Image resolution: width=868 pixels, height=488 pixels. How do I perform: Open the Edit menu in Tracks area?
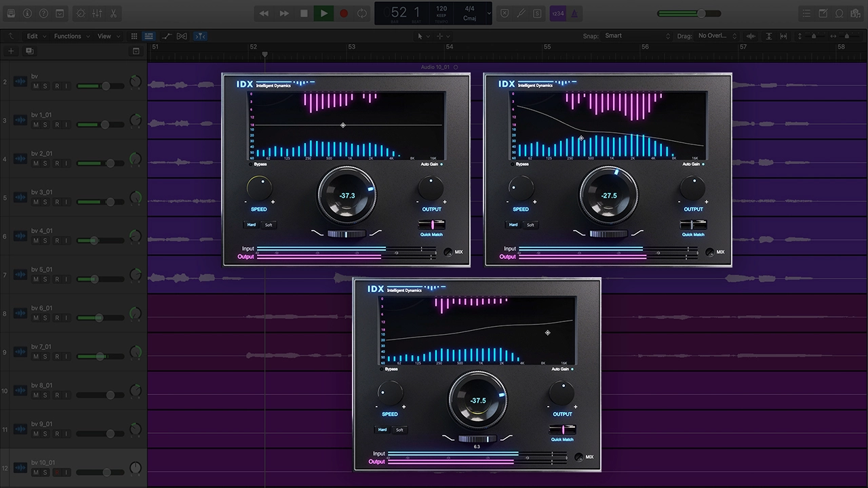(37, 36)
